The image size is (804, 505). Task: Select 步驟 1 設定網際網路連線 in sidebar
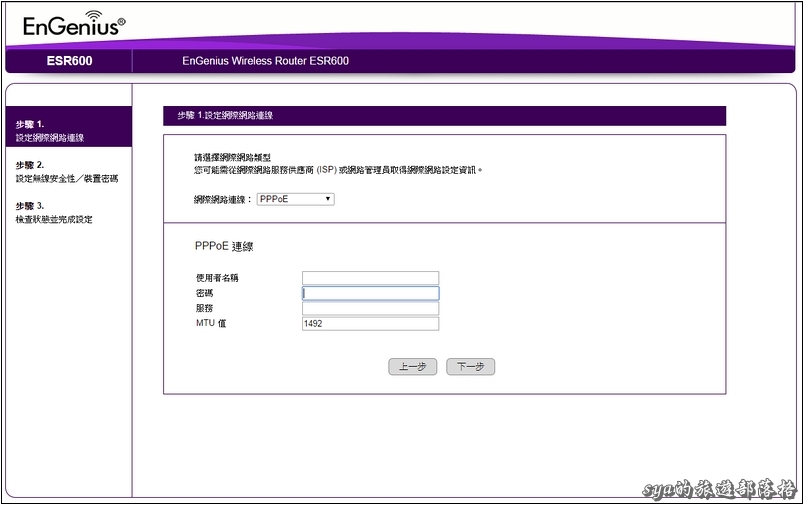69,127
